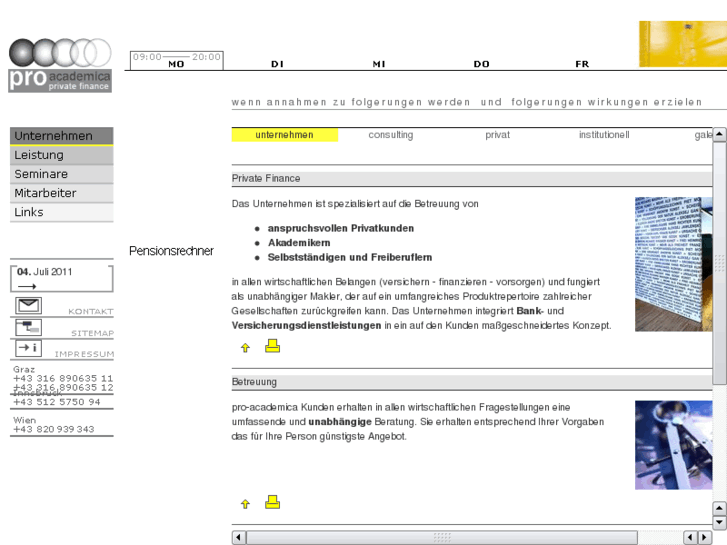Image resolution: width=727 pixels, height=545 pixels.
Task: Select the consulting tab
Action: (391, 135)
